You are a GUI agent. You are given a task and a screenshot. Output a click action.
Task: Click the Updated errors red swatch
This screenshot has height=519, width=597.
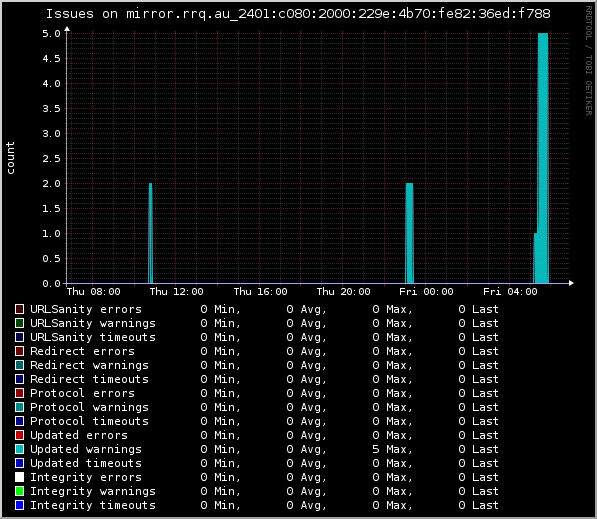(x=19, y=435)
